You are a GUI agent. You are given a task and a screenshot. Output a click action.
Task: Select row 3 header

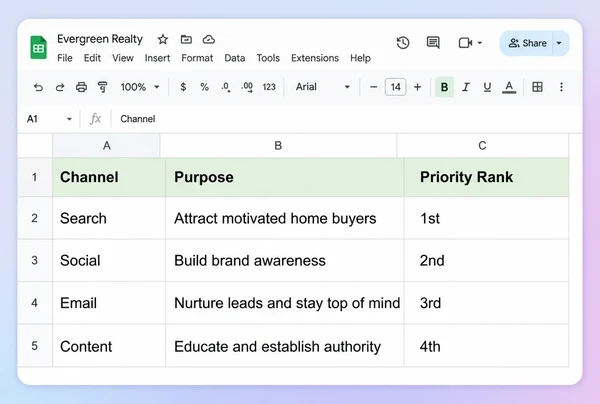[35, 261]
